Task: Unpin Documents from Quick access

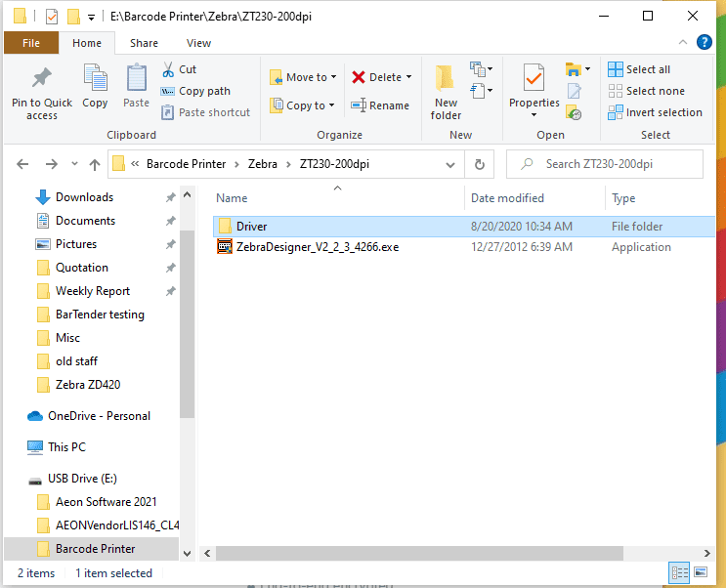Action: tap(170, 221)
